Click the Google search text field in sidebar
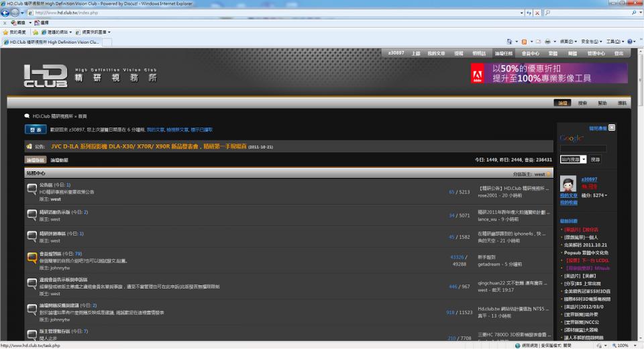This screenshot has height=349, width=644. click(x=583, y=148)
